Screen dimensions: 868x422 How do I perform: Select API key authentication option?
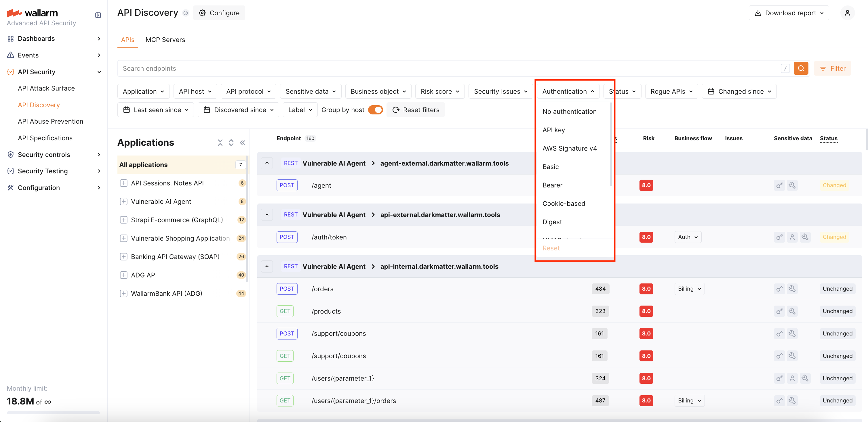554,130
